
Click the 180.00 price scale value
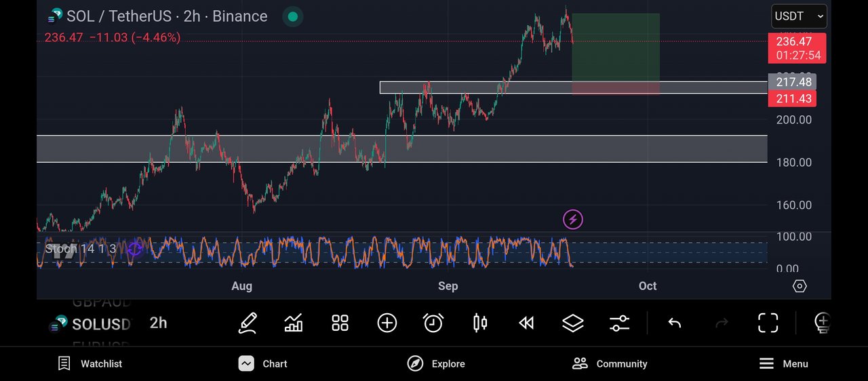794,163
